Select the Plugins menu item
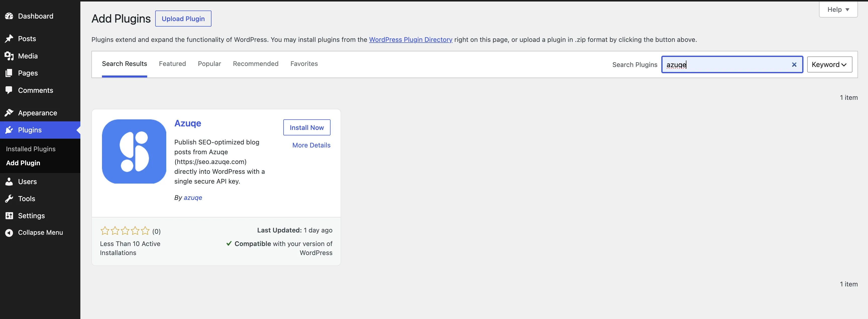 tap(40, 130)
